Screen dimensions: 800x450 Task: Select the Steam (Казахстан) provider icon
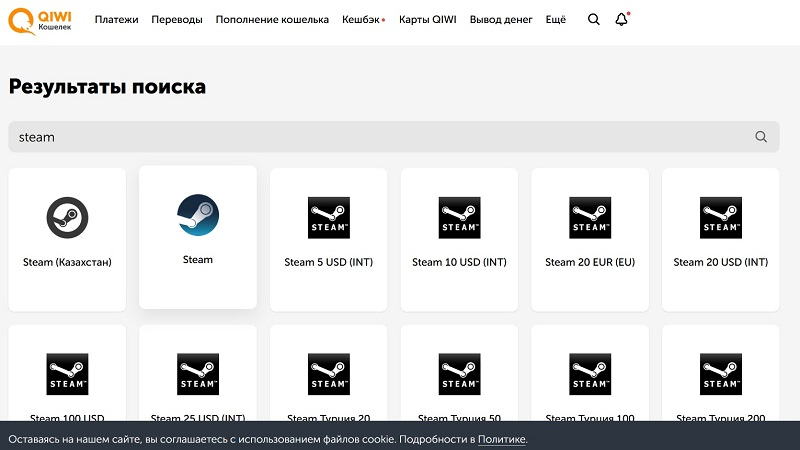pyautogui.click(x=67, y=217)
